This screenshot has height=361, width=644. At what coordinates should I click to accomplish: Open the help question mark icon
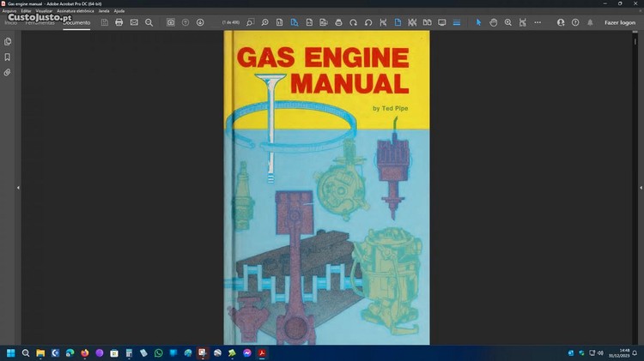[575, 22]
